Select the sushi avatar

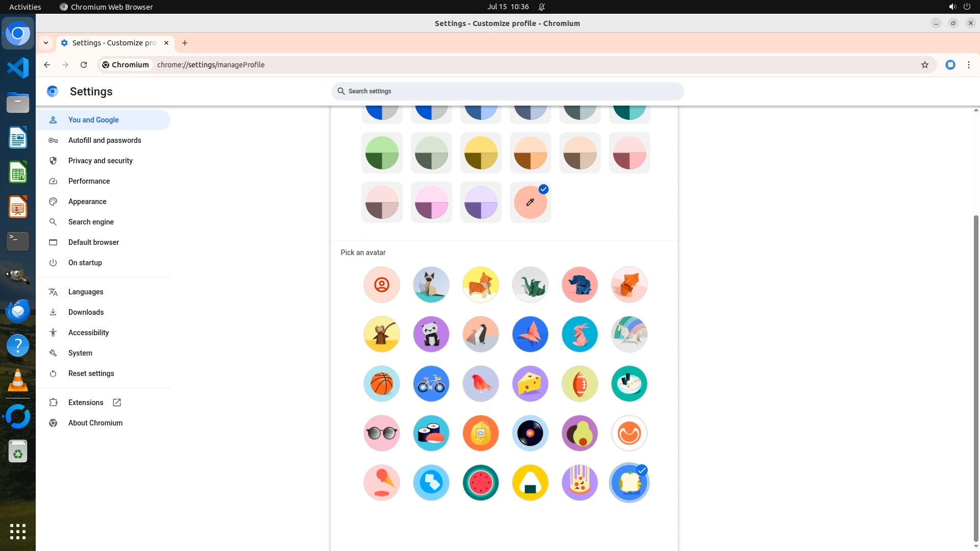431,433
